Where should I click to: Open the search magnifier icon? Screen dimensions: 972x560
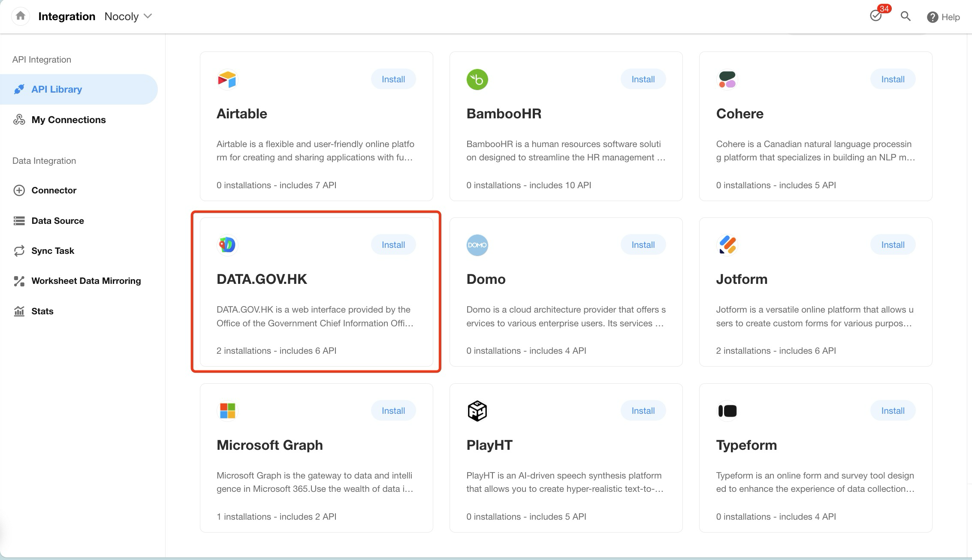(x=905, y=16)
